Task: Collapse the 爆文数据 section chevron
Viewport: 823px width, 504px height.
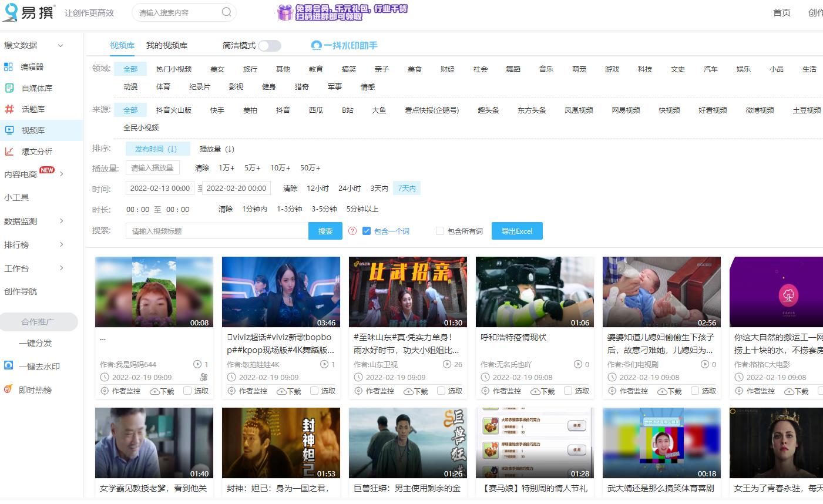Action: point(61,44)
